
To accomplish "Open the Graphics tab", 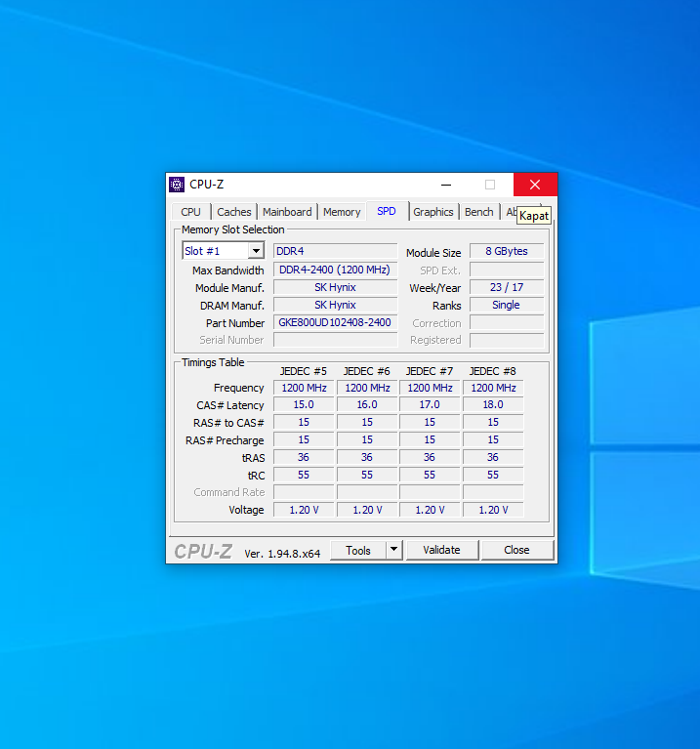I will (x=433, y=212).
